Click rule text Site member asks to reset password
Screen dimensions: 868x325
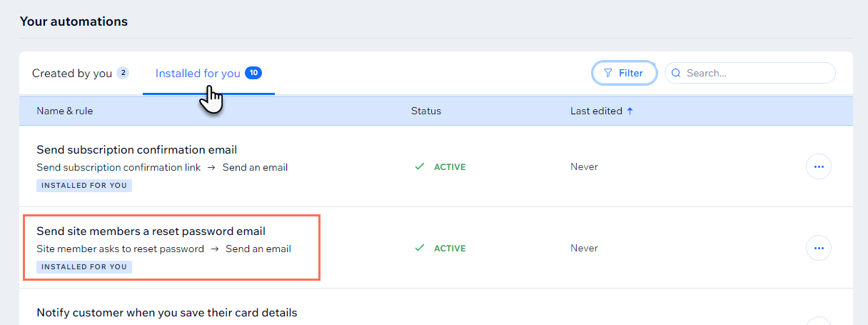[121, 249]
